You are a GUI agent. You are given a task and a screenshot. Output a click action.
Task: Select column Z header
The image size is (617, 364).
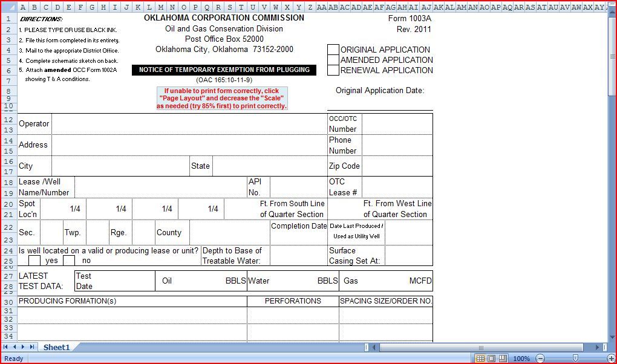click(310, 7)
